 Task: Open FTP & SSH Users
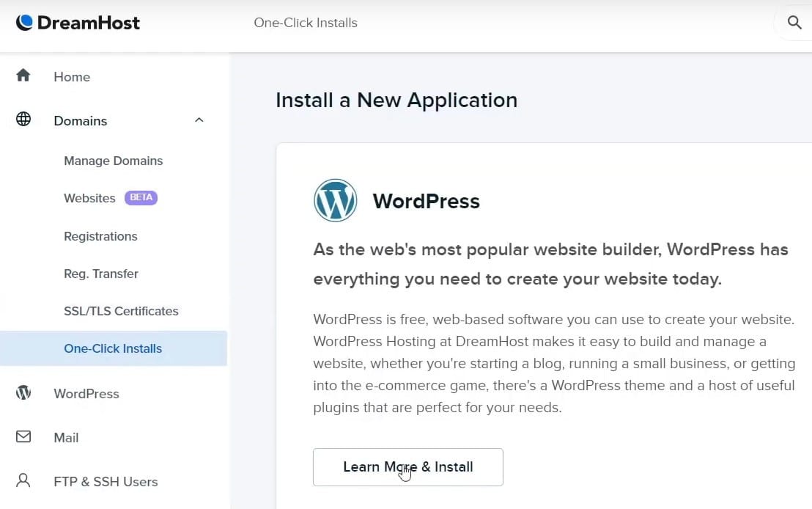tap(106, 482)
